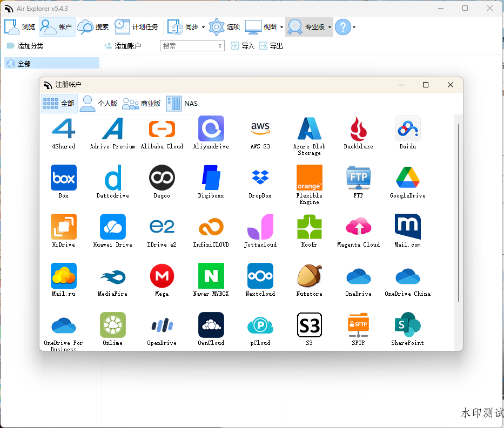Choose Adrive Premium provider

(113, 128)
